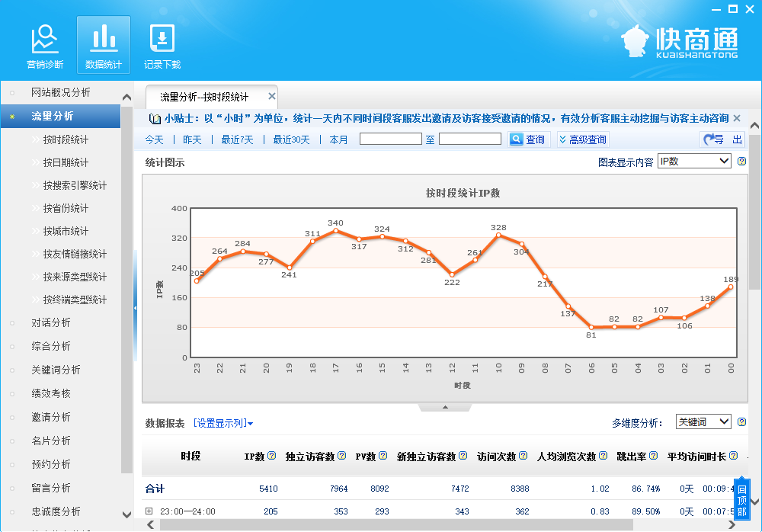
Task: Open 对话分析 in the left menu
Action: pyautogui.click(x=51, y=322)
